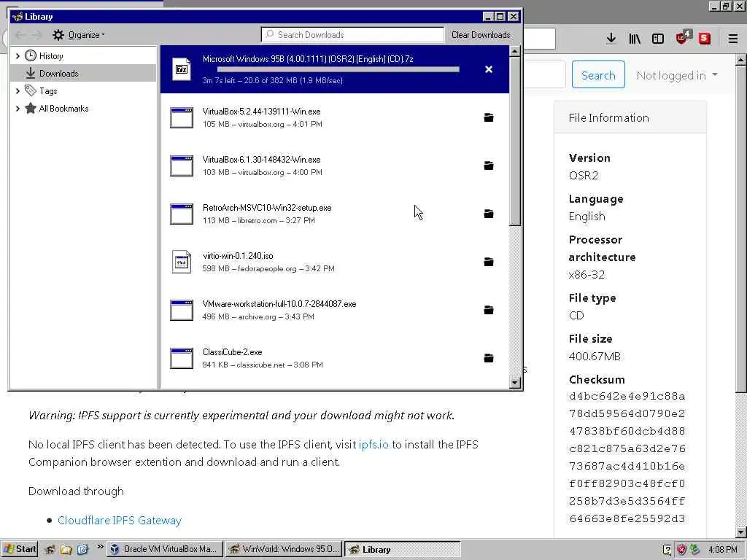Click the browser page scroll down arrow

click(x=741, y=532)
